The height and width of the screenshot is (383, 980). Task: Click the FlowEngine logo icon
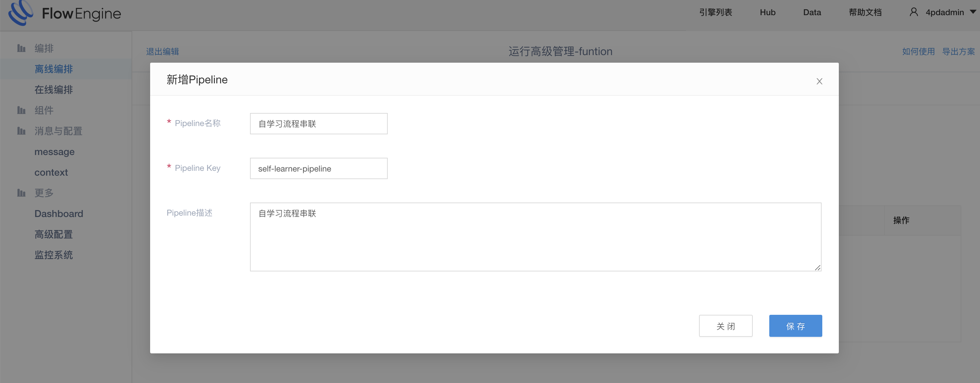(x=21, y=12)
